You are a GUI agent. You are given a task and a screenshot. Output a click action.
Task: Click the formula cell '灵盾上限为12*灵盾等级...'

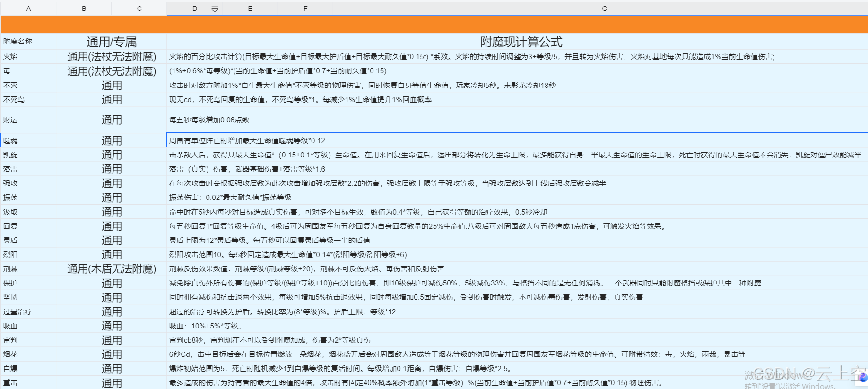coord(517,240)
